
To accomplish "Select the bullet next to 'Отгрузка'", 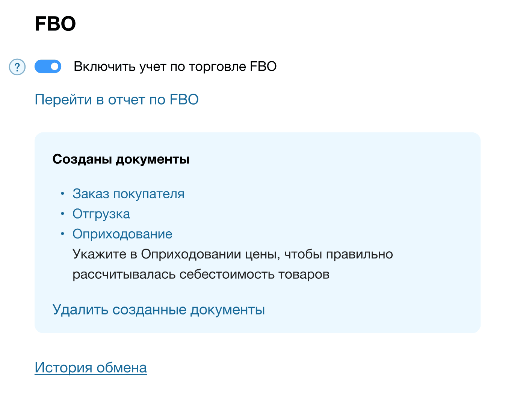I will [62, 214].
